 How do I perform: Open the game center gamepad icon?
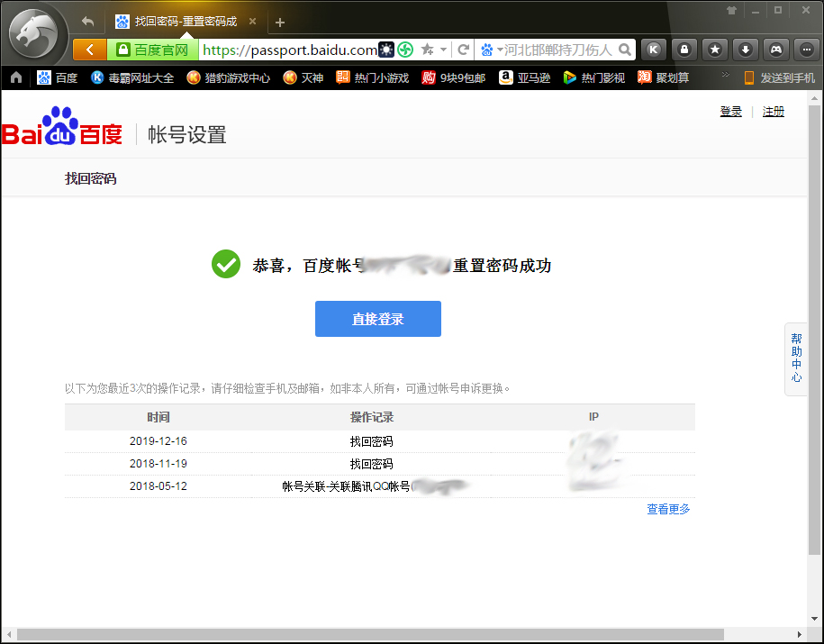pos(775,50)
